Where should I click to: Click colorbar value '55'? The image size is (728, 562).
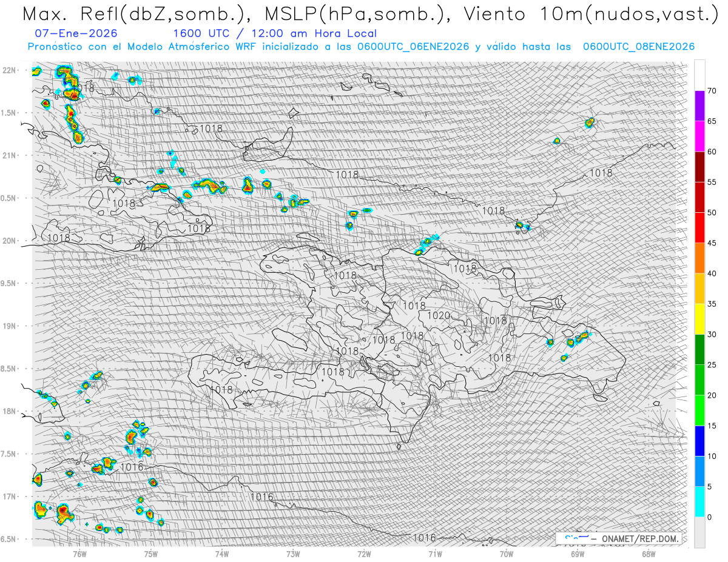click(712, 182)
